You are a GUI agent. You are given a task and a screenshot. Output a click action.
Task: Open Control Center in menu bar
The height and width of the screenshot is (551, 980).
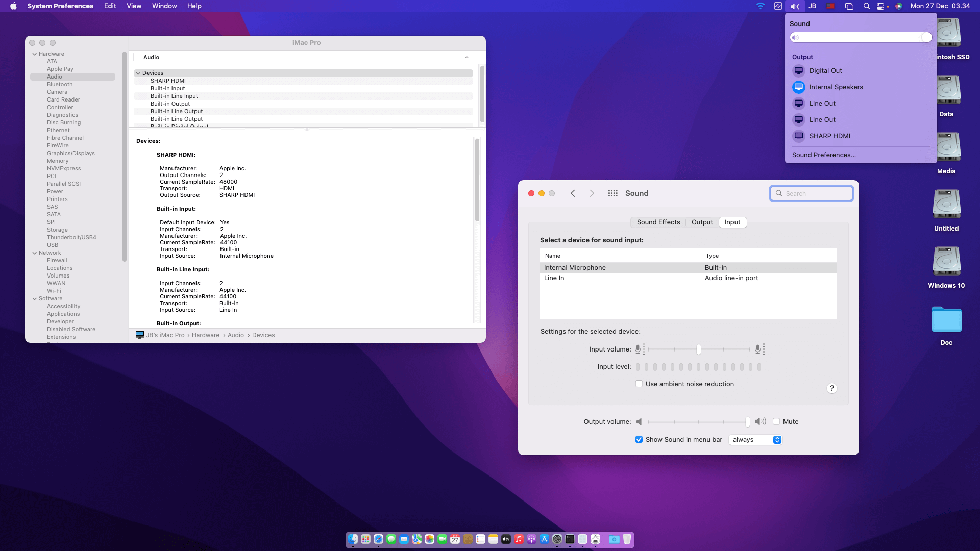coord(880,6)
